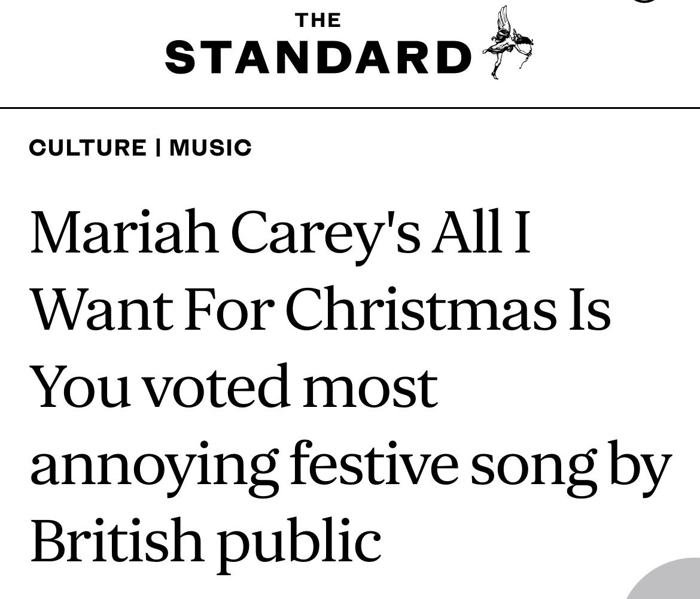The height and width of the screenshot is (599, 700).
Task: Click the Eros statue logo icon
Action: [509, 42]
